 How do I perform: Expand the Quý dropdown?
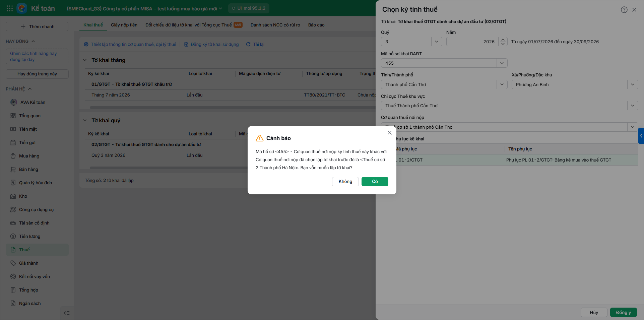[x=436, y=42]
